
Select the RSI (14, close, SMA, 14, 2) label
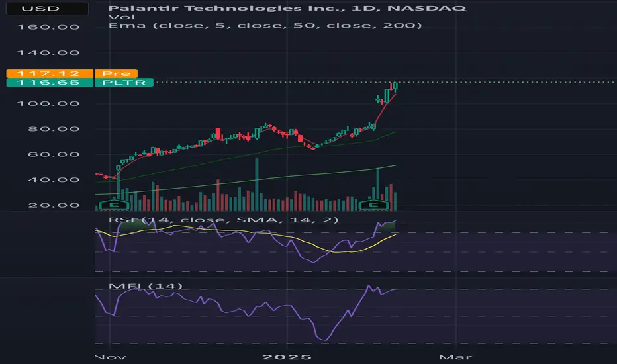click(x=223, y=220)
